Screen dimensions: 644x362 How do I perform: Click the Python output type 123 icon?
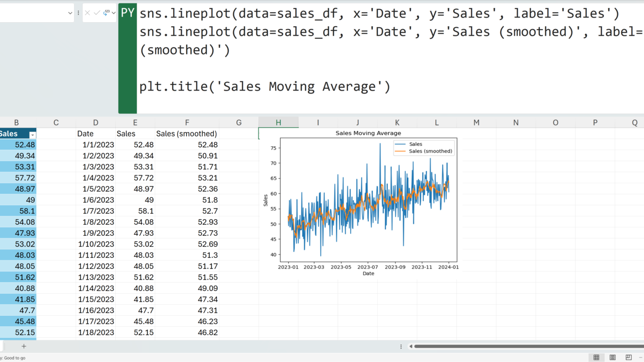coord(106,13)
